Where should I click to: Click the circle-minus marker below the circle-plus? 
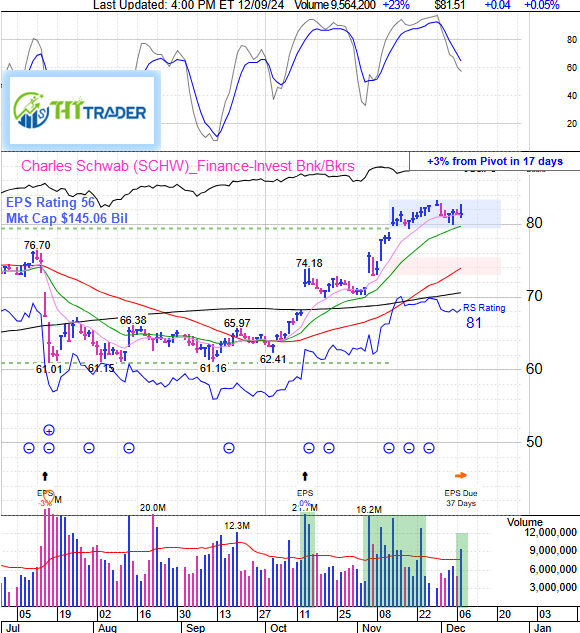coord(49,448)
